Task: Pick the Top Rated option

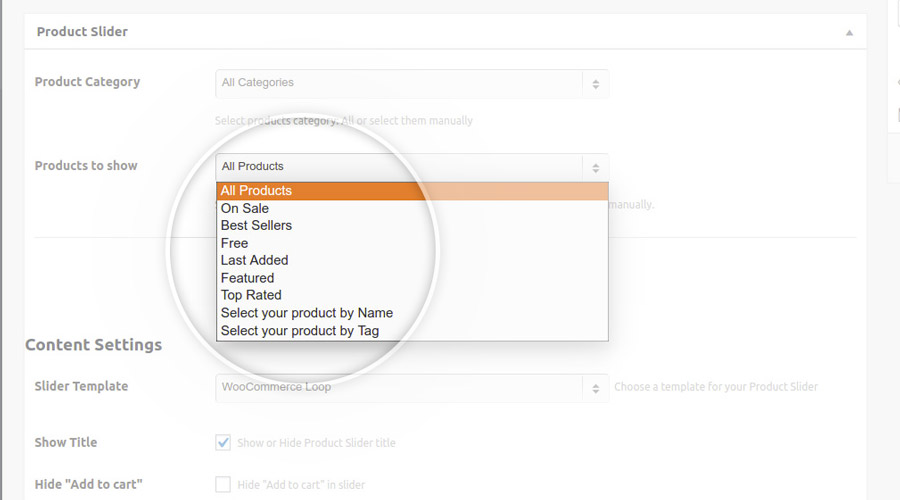Action: click(251, 295)
